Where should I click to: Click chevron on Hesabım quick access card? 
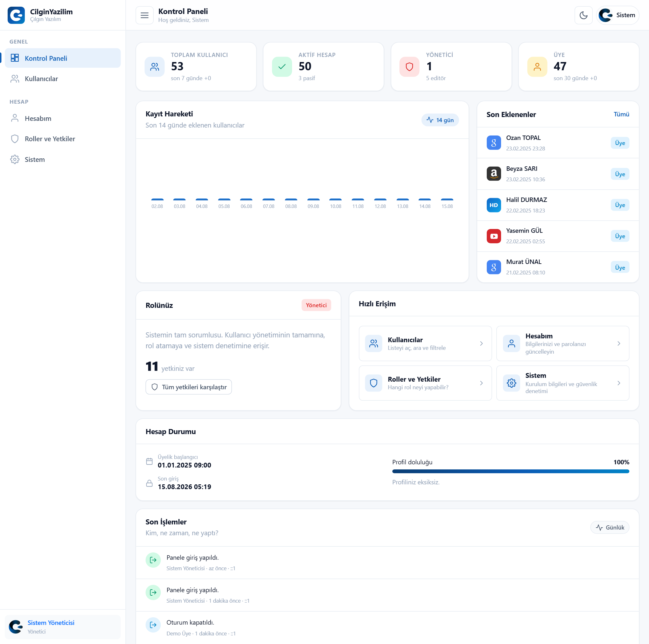[618, 343]
